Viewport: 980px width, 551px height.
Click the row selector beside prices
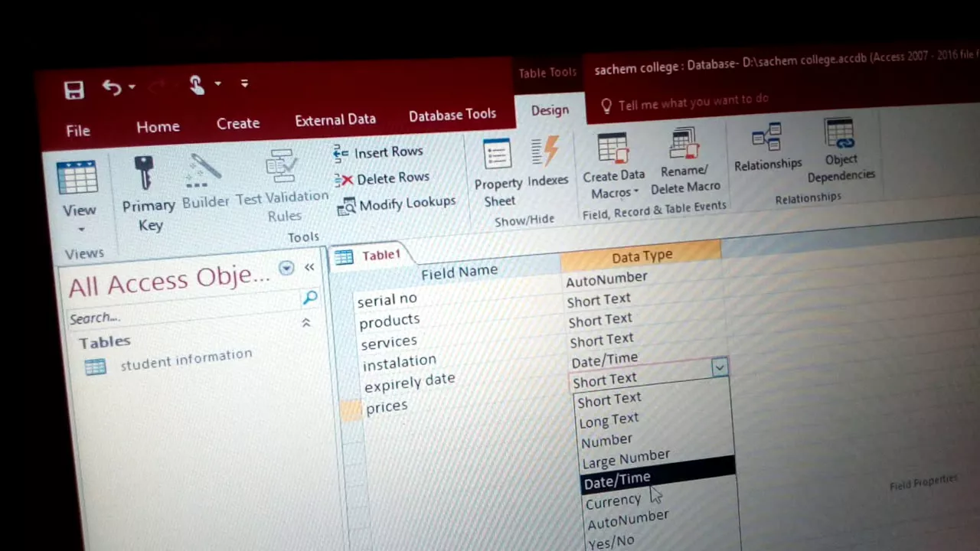tap(351, 410)
